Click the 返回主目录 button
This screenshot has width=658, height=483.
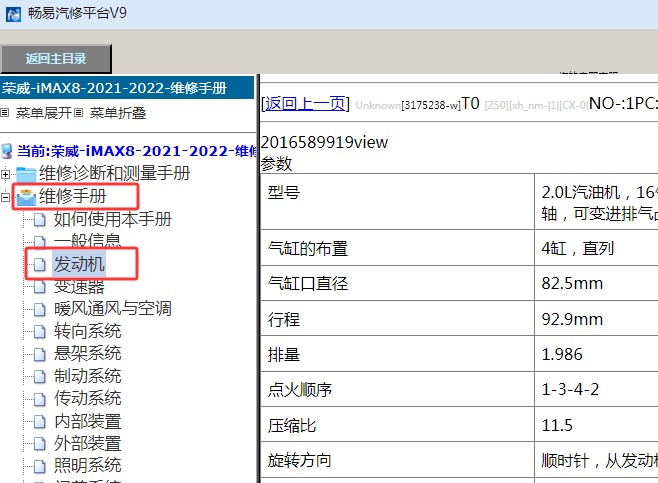pos(56,59)
